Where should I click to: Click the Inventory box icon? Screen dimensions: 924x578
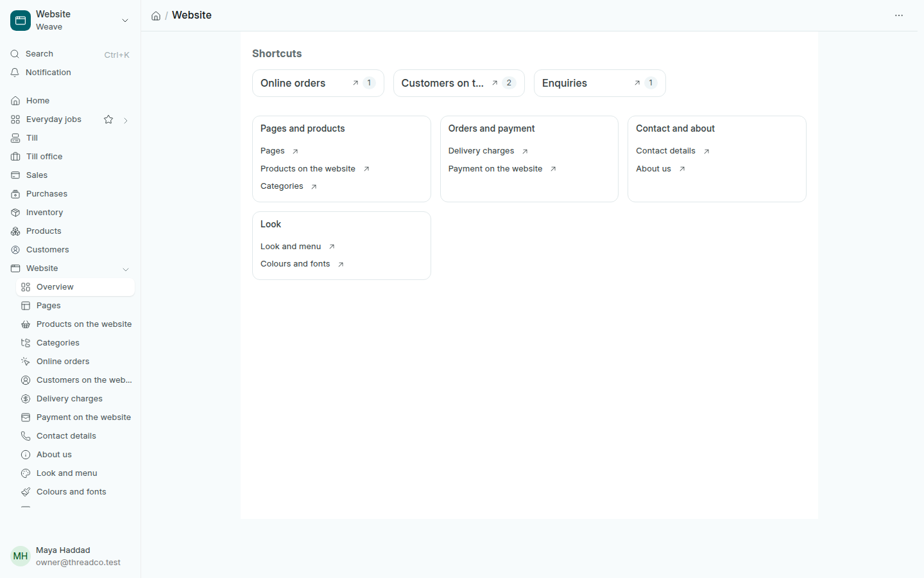(15, 213)
